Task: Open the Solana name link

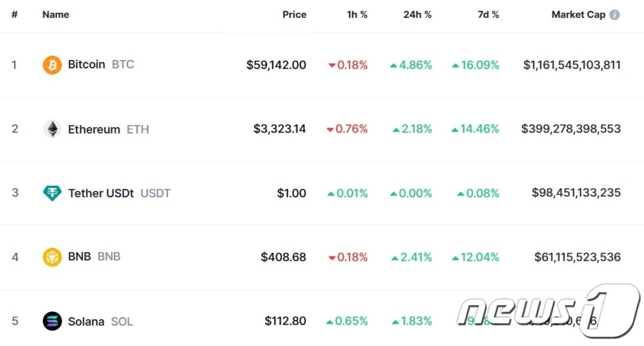Action: 86,322
